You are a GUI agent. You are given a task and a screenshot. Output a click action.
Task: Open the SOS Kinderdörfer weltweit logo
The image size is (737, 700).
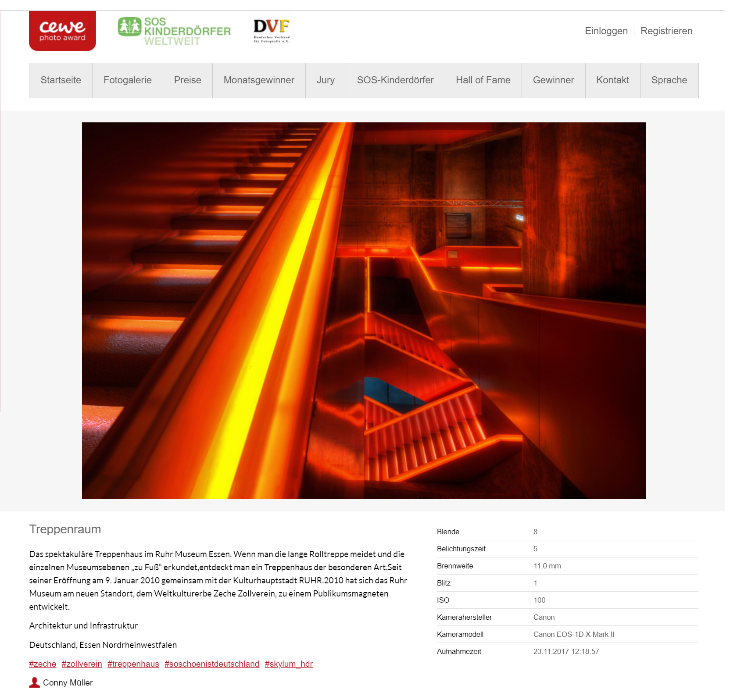[174, 31]
